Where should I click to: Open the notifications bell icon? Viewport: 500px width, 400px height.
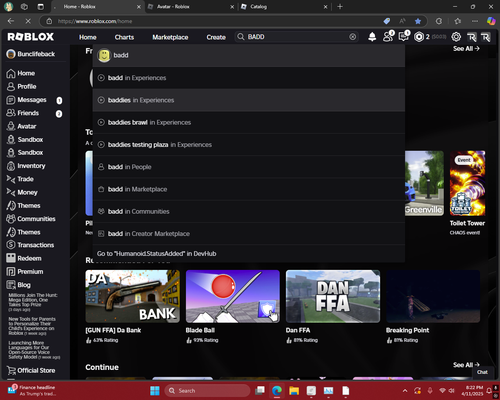372,37
